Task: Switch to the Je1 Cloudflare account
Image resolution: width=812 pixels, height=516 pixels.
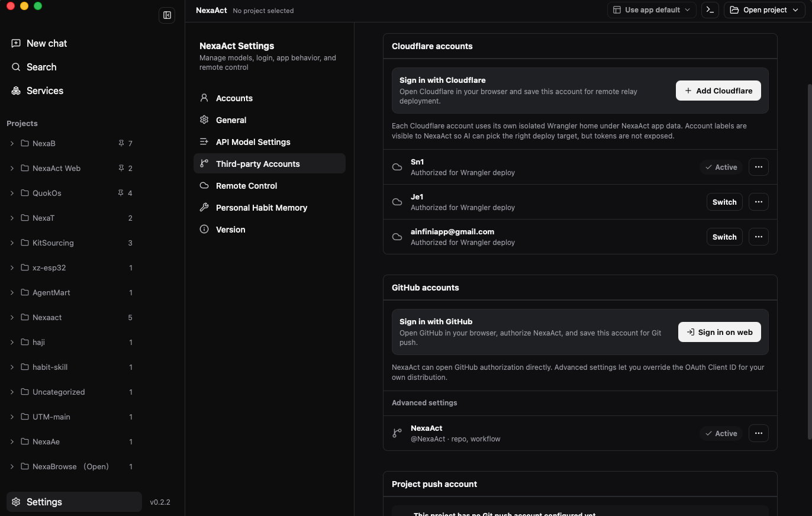Action: coord(724,202)
